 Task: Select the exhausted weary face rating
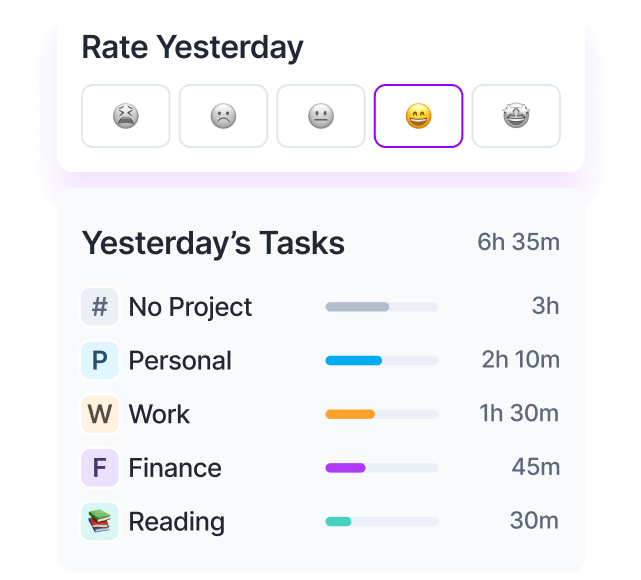[x=126, y=116]
